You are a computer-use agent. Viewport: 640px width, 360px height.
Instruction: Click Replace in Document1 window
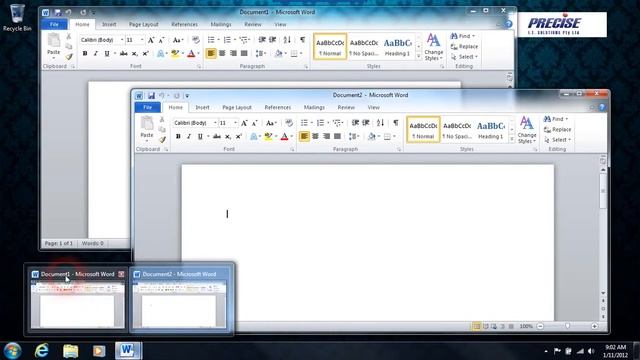click(464, 47)
